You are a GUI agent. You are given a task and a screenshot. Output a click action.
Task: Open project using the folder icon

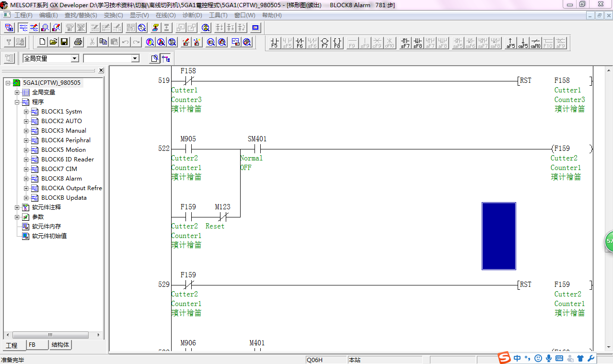(x=53, y=42)
